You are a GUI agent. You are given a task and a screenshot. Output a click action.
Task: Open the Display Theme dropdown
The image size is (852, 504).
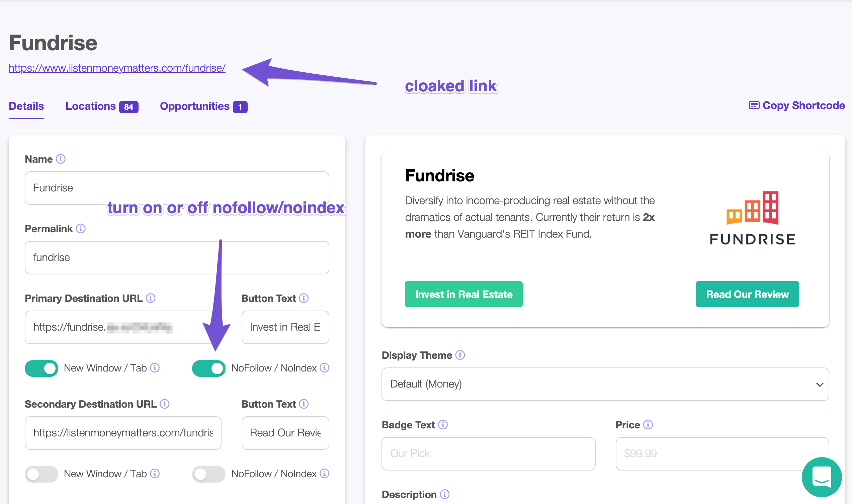(x=605, y=384)
